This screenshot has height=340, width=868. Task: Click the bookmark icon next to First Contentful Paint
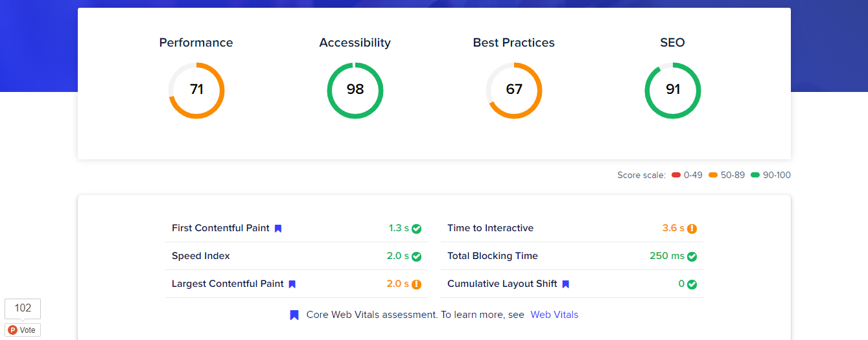pos(278,229)
